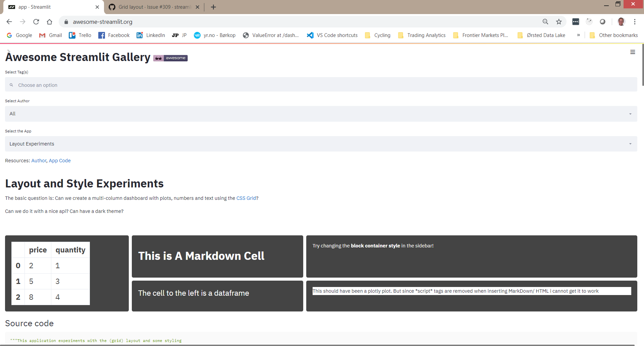Open the Cycling bookmarks folder
The width and height of the screenshot is (644, 346).
tap(378, 35)
